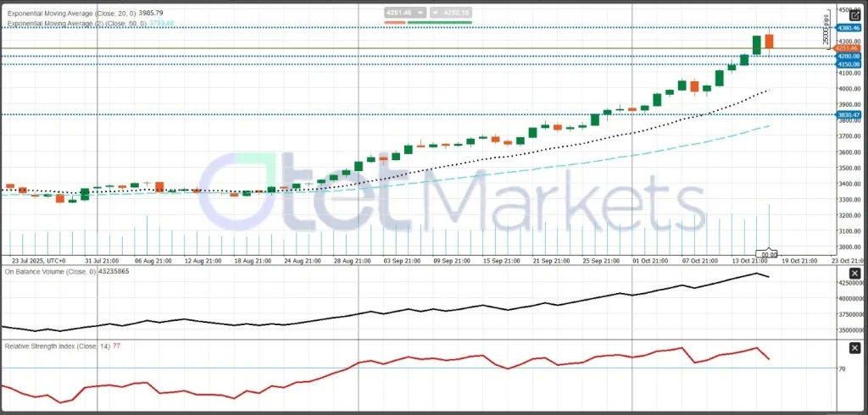
Task: Open the Exponential Moving Average 20 indicator label
Action: coord(85,13)
